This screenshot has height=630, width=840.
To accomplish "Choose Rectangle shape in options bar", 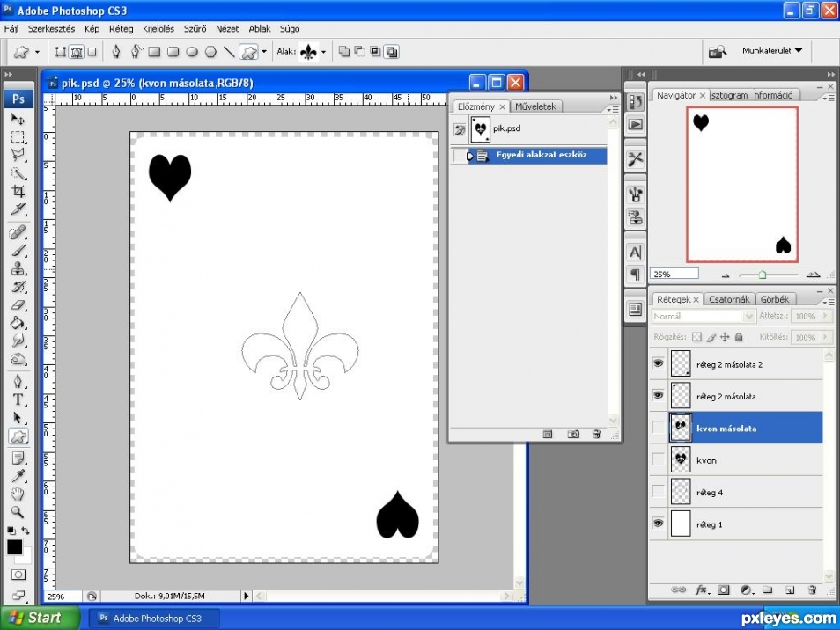I will coord(154,52).
